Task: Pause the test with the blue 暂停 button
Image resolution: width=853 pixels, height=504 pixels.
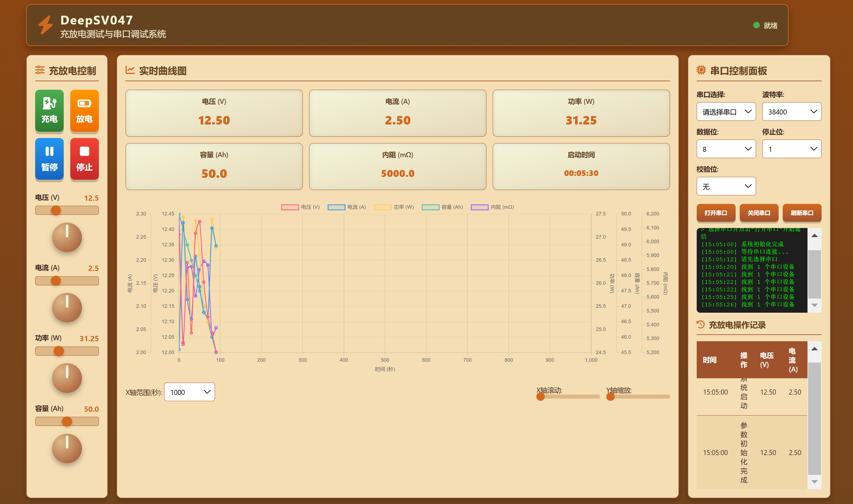Action: pyautogui.click(x=49, y=159)
